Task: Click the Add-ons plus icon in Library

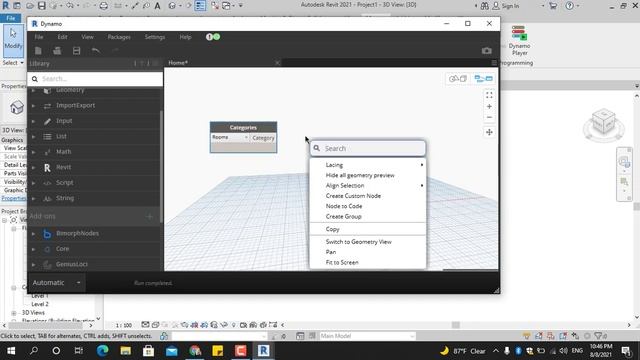Action: (x=149, y=216)
